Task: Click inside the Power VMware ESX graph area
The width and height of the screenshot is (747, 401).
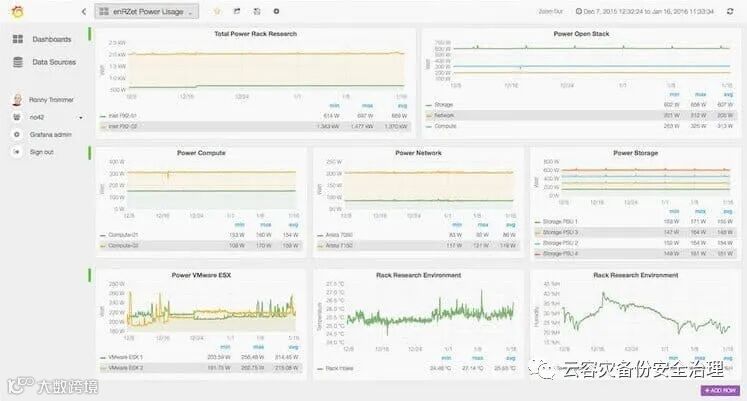Action: point(212,307)
